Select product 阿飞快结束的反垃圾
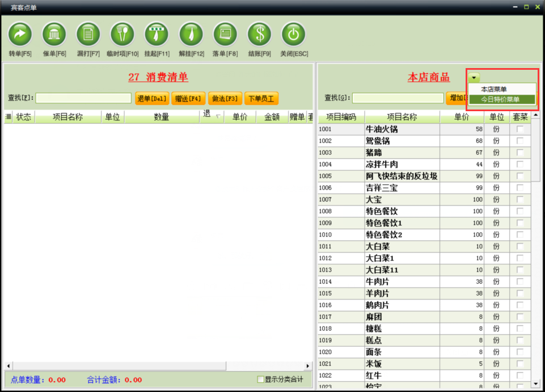The height and width of the screenshot is (392, 545). pos(402,176)
